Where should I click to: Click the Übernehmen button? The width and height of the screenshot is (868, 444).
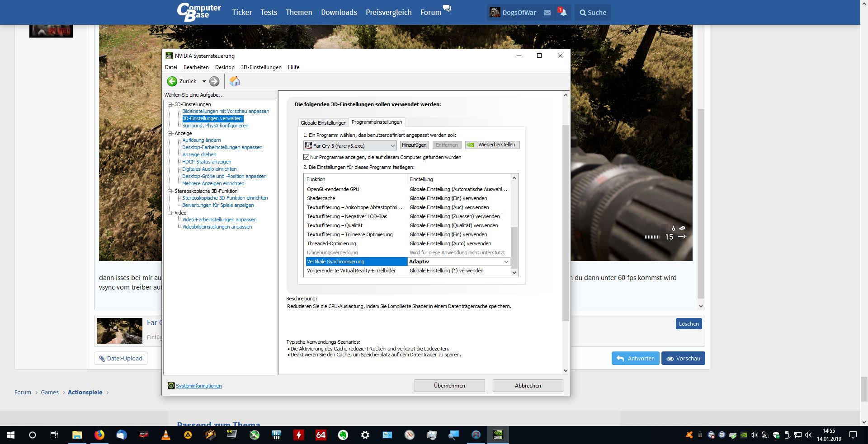(x=450, y=386)
